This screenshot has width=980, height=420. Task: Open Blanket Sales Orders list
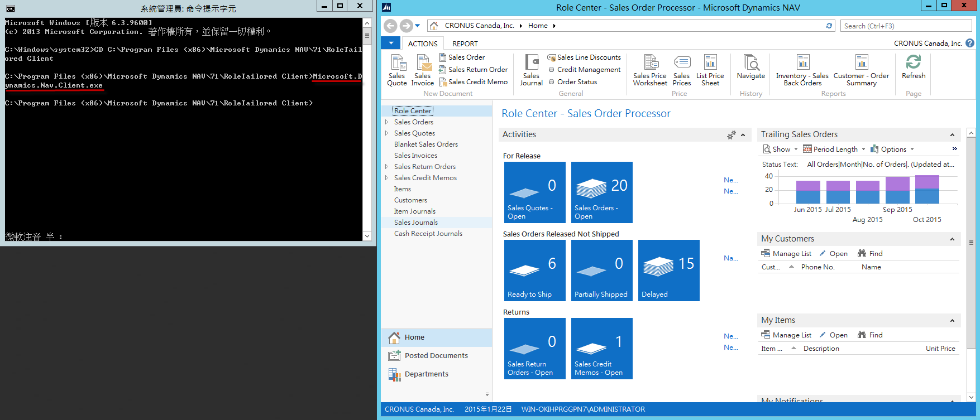(x=426, y=144)
